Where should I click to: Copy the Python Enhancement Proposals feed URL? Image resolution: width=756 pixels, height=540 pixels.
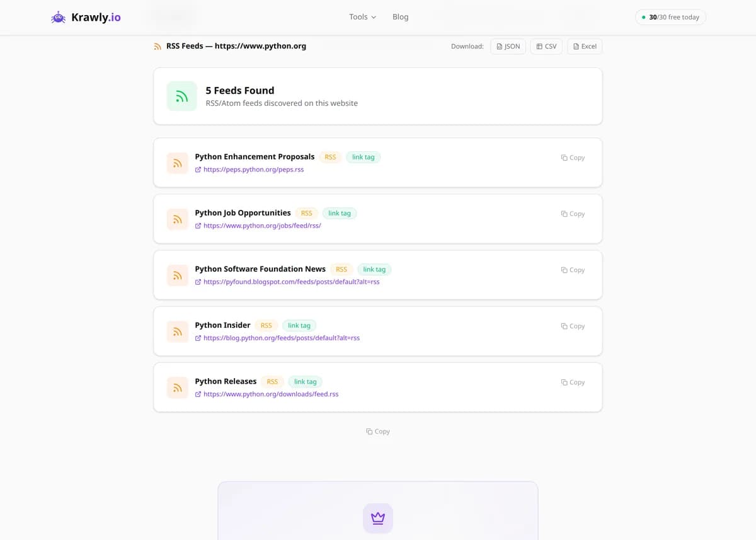573,158
